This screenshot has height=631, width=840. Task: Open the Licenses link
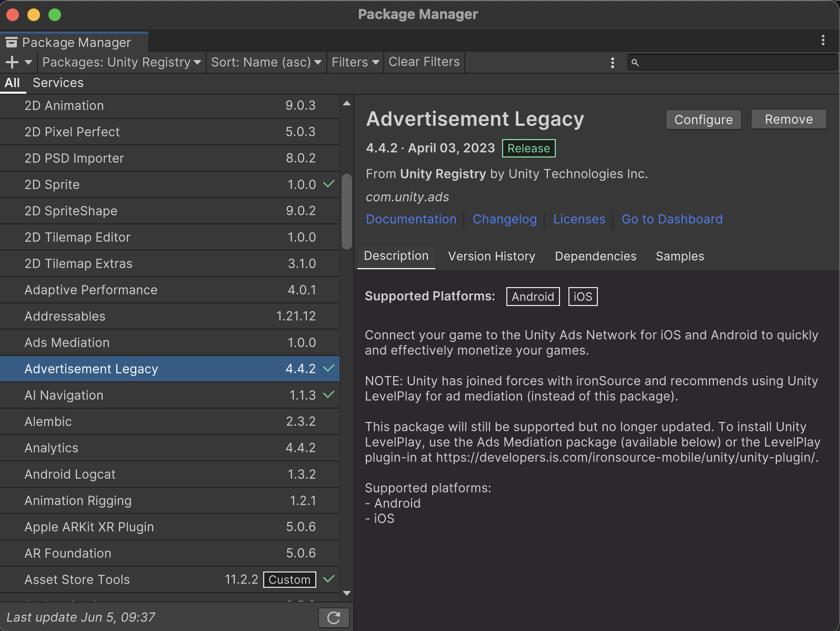579,219
